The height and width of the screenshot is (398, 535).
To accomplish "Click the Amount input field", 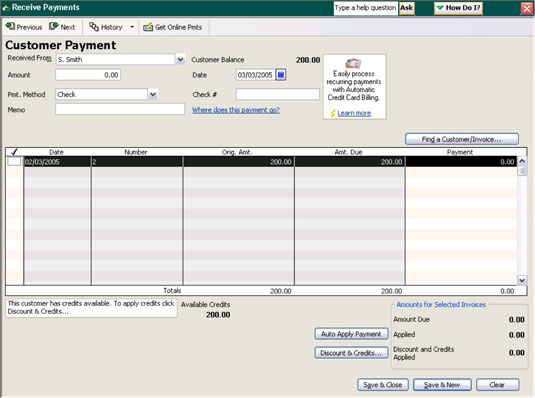I will [88, 75].
